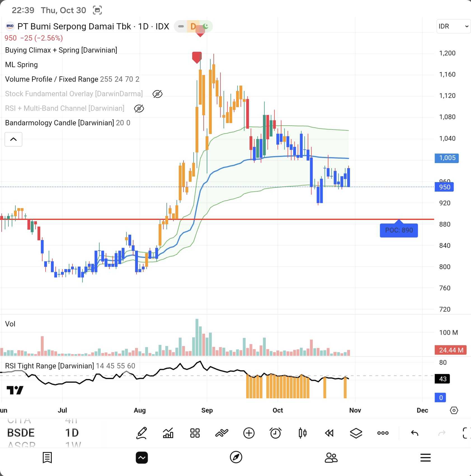Tap the TradingView logo watermark
The image size is (471, 476).
pyautogui.click(x=15, y=390)
